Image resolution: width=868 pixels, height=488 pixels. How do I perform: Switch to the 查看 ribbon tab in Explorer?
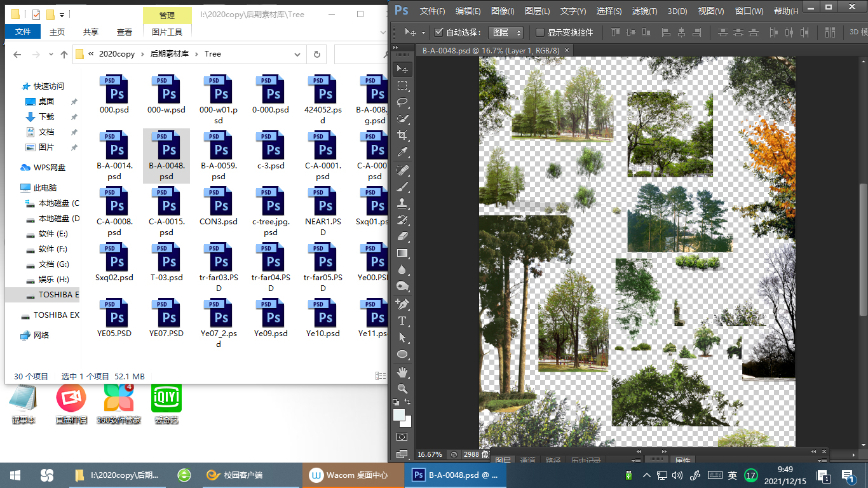tap(125, 32)
